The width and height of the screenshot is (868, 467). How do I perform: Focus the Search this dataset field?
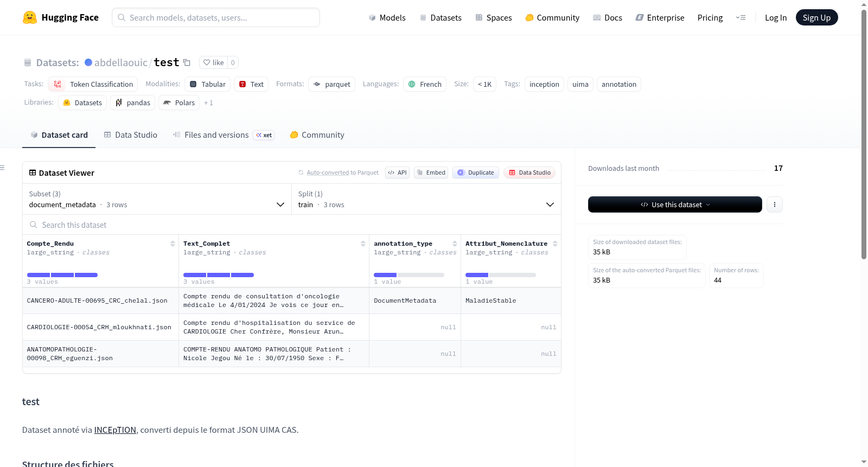[292, 225]
